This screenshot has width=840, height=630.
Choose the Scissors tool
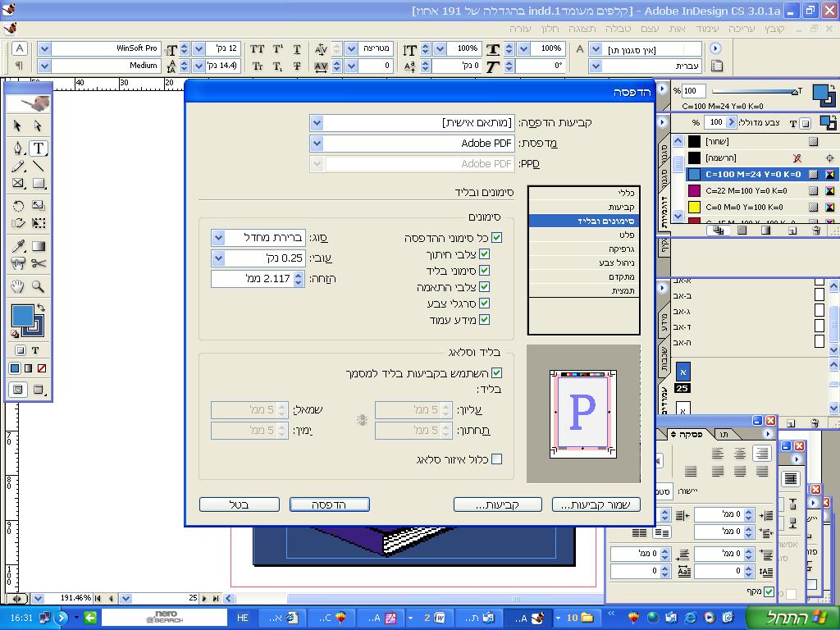click(x=39, y=263)
